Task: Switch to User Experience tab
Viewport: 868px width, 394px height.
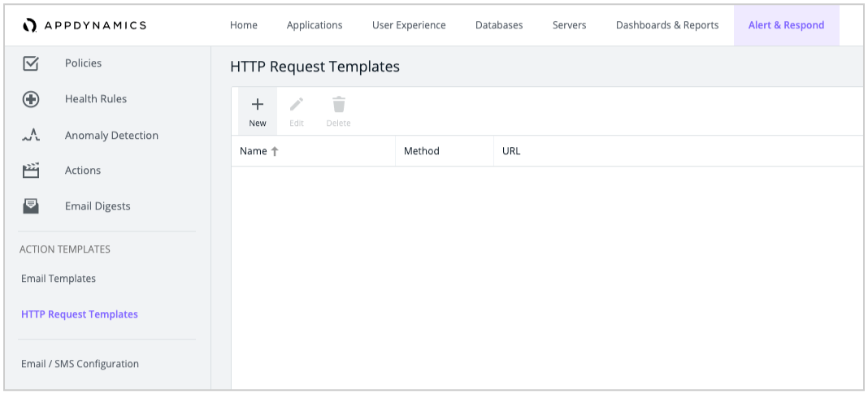Action: [409, 25]
